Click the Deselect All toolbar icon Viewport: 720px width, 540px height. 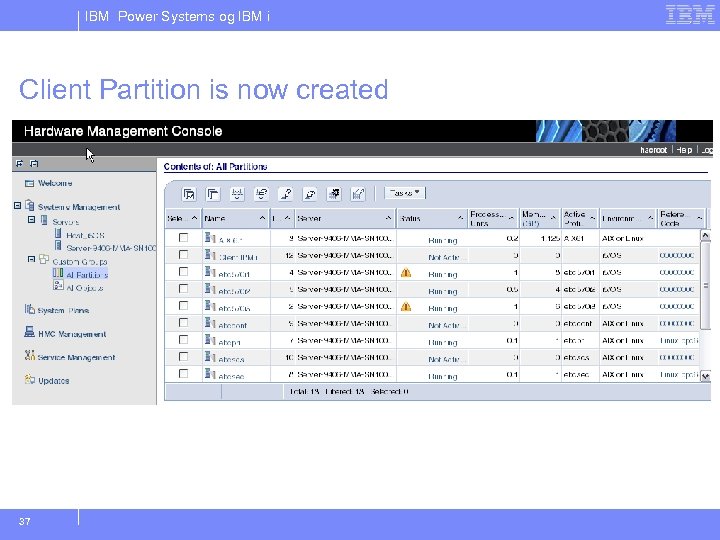click(213, 194)
